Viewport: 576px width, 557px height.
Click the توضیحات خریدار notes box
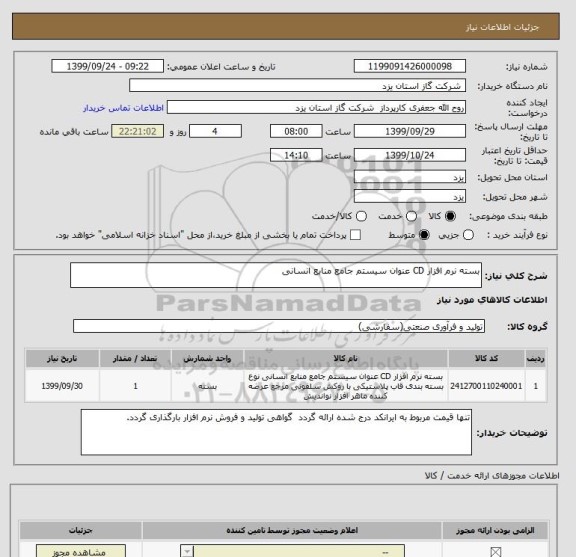click(276, 432)
